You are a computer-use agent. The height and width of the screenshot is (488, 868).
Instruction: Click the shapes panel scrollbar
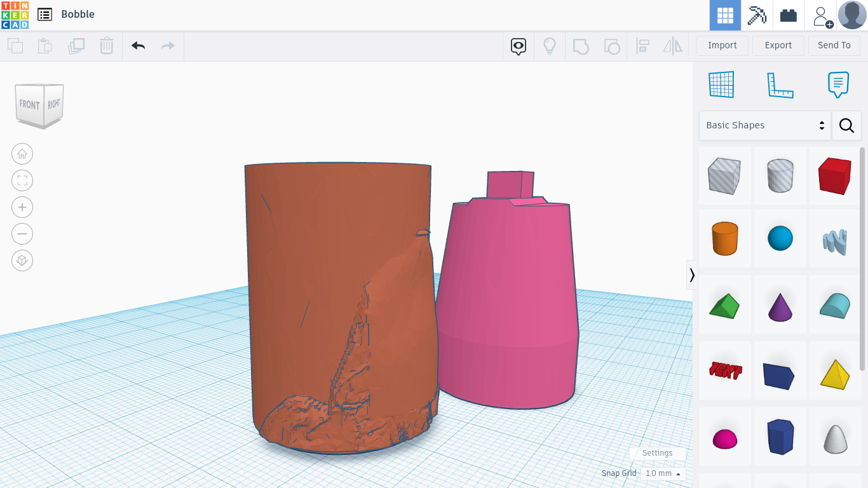point(862,259)
